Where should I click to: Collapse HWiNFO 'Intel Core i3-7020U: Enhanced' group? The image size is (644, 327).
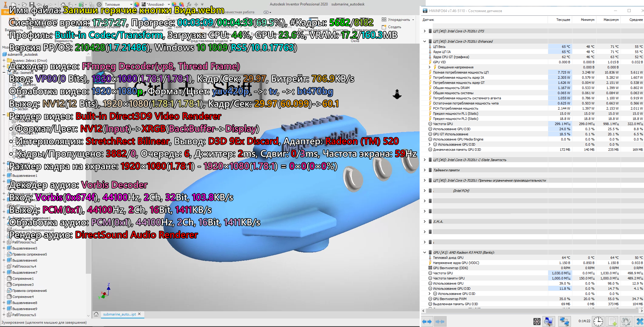point(424,41)
